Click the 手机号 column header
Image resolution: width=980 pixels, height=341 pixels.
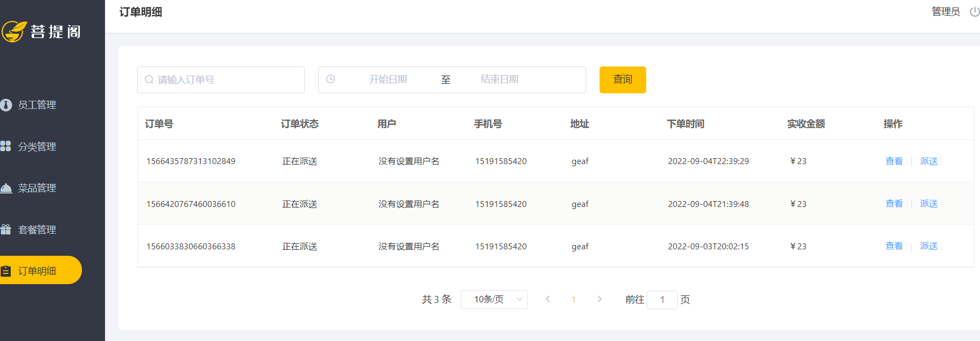(x=488, y=124)
